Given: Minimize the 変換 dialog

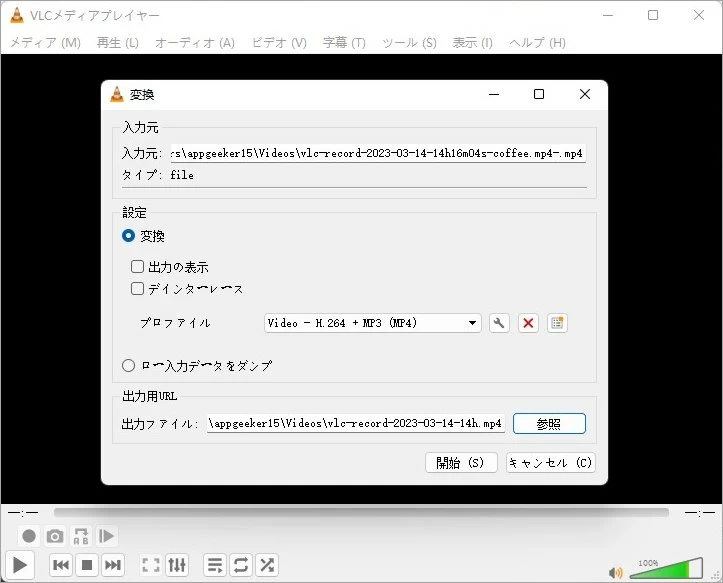Looking at the screenshot, I should (x=494, y=94).
